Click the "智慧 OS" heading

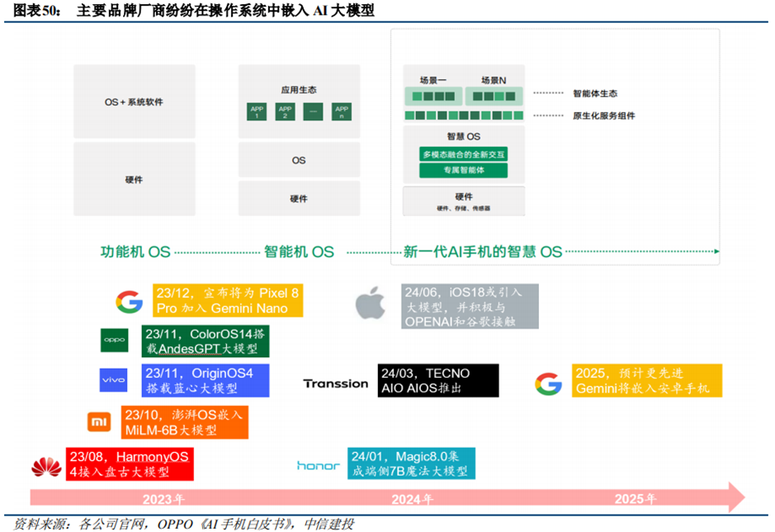[464, 136]
